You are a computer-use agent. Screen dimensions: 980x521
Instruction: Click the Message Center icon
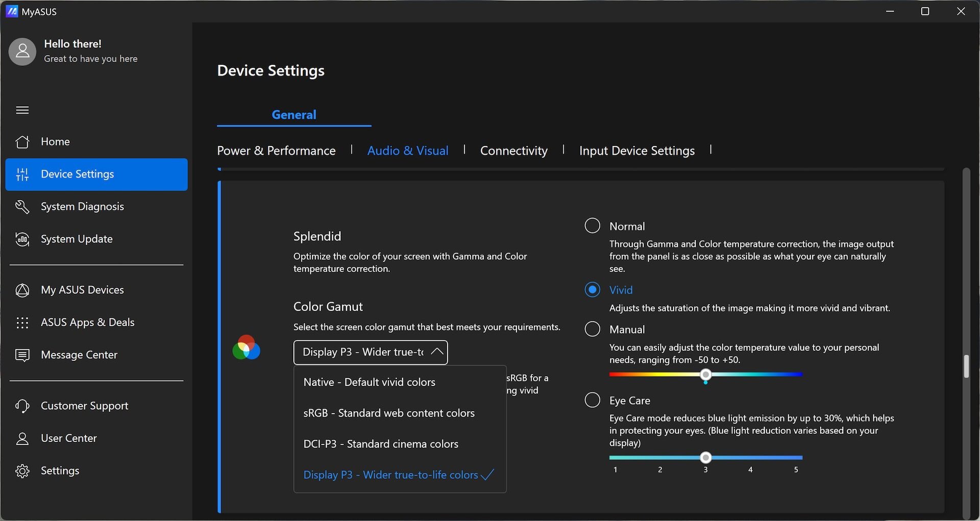click(x=22, y=355)
